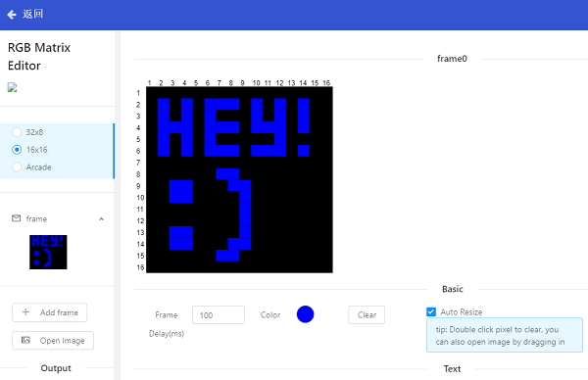
Task: Select the 16x16 matrix size
Action: 17,150
